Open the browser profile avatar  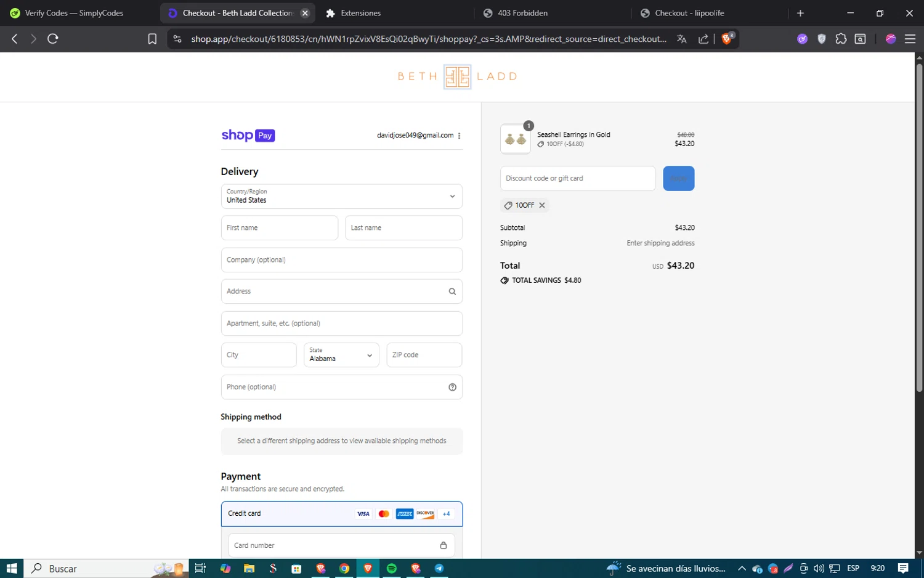891,39
